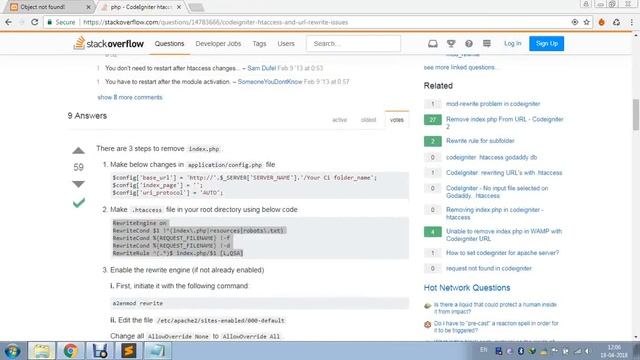Close the php - CodeIgniter tab

(x=179, y=7)
